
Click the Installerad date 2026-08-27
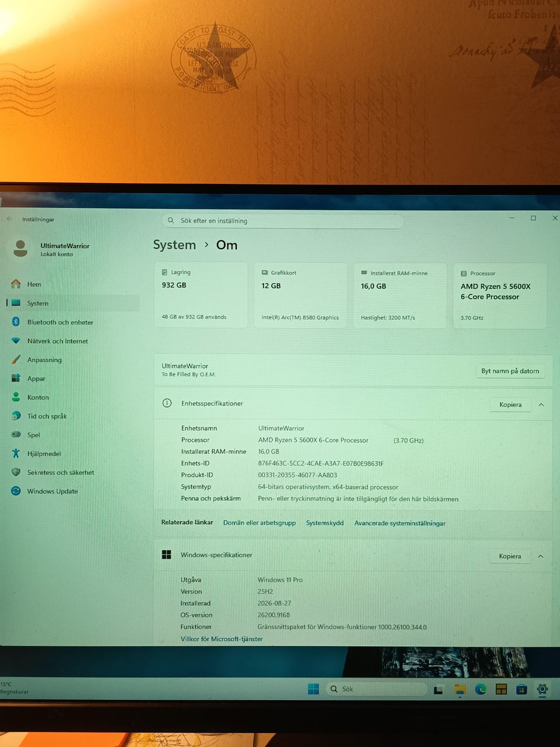click(274, 603)
